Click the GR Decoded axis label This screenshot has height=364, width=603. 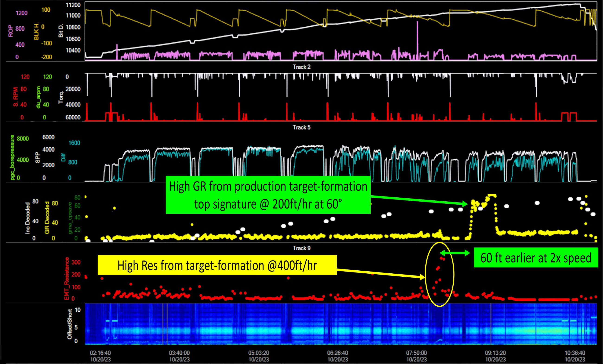tap(47, 218)
